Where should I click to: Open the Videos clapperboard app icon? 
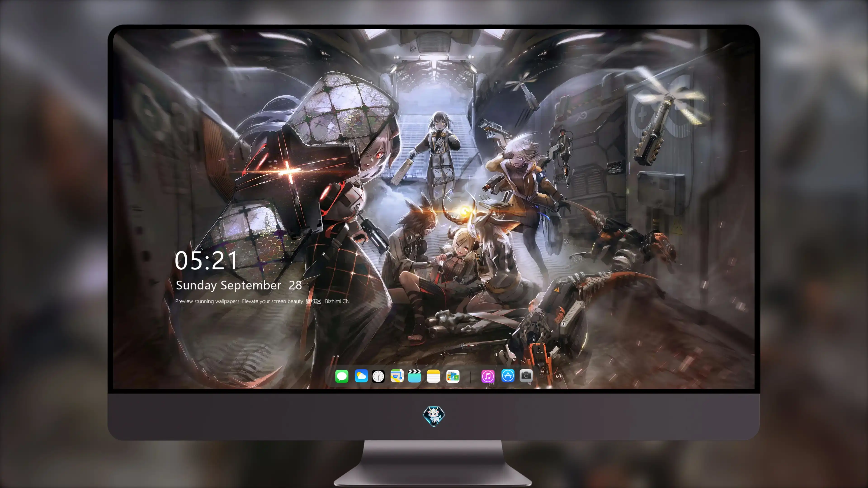pyautogui.click(x=415, y=376)
